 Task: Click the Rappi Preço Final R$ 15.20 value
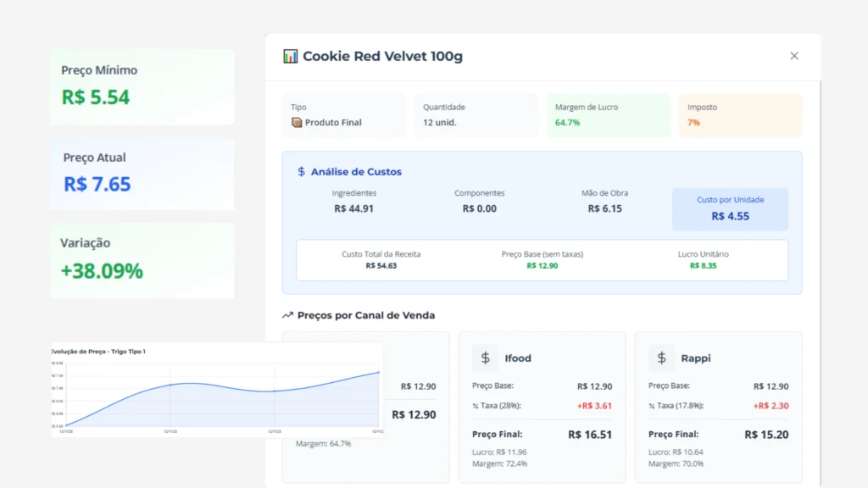766,435
